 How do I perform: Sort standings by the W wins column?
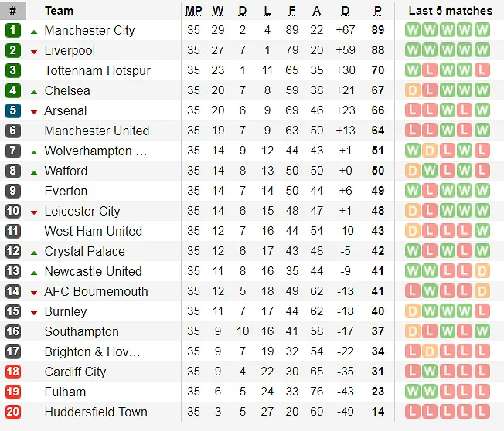point(218,11)
